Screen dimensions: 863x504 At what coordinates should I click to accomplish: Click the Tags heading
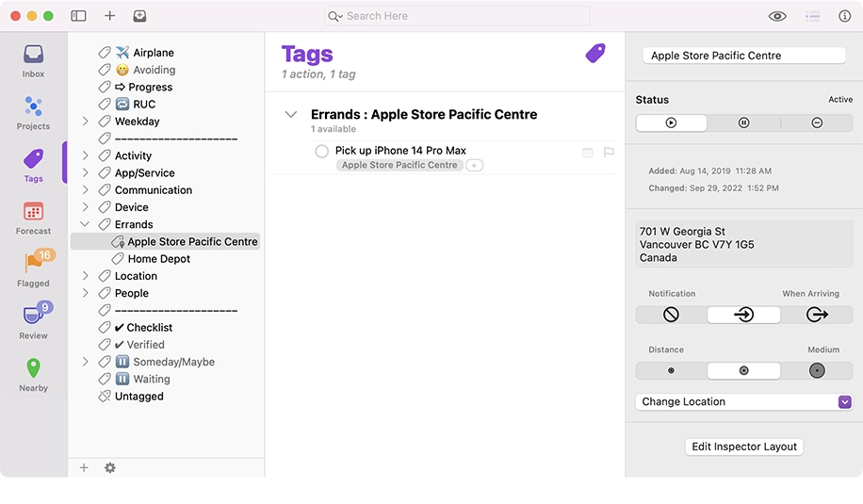click(307, 54)
